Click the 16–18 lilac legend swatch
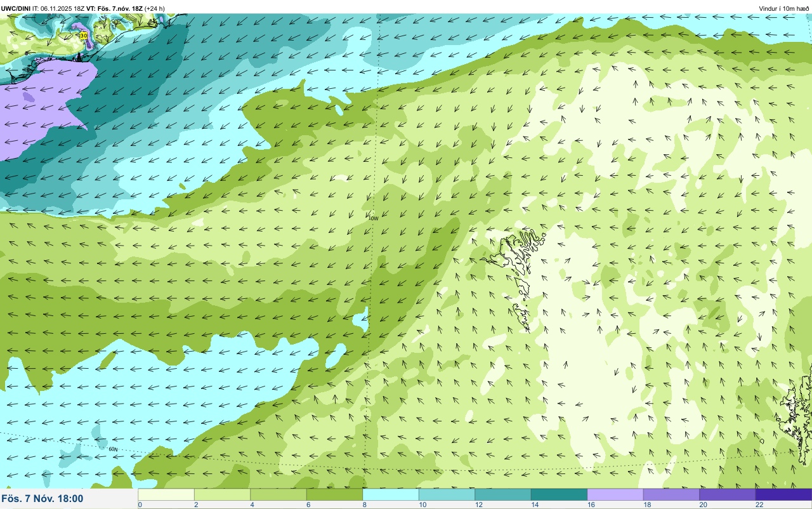Viewport: 812px width, 509px height. (x=615, y=494)
